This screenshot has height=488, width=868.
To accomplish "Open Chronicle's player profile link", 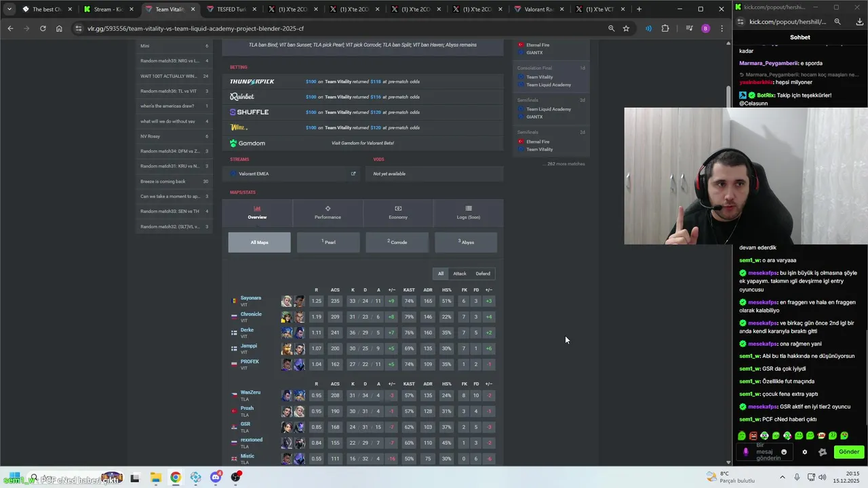I will [251, 314].
